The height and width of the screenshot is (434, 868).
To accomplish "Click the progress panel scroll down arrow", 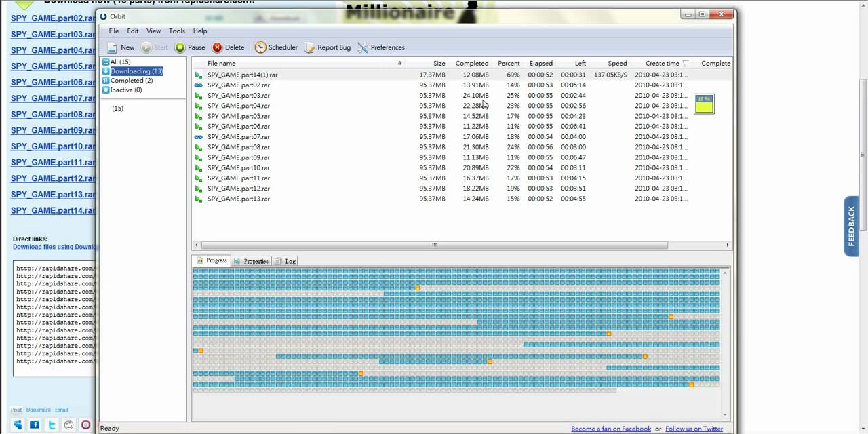I will click(726, 414).
